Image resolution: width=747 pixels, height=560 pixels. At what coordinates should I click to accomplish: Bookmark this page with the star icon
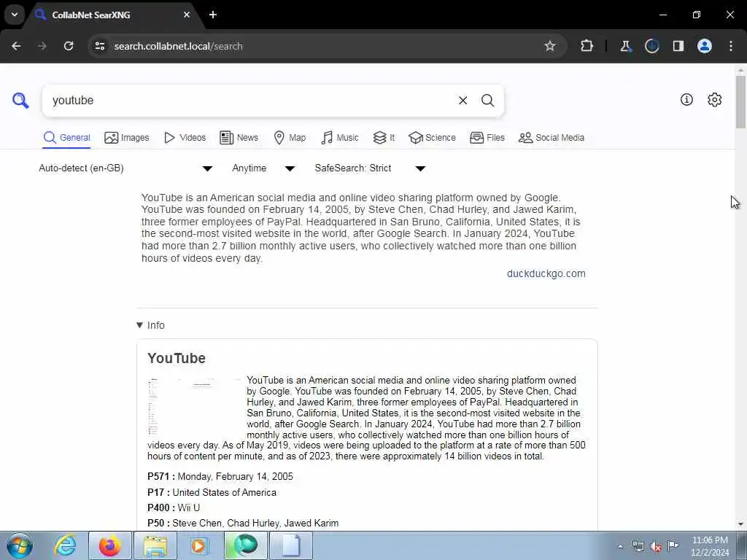pos(550,46)
